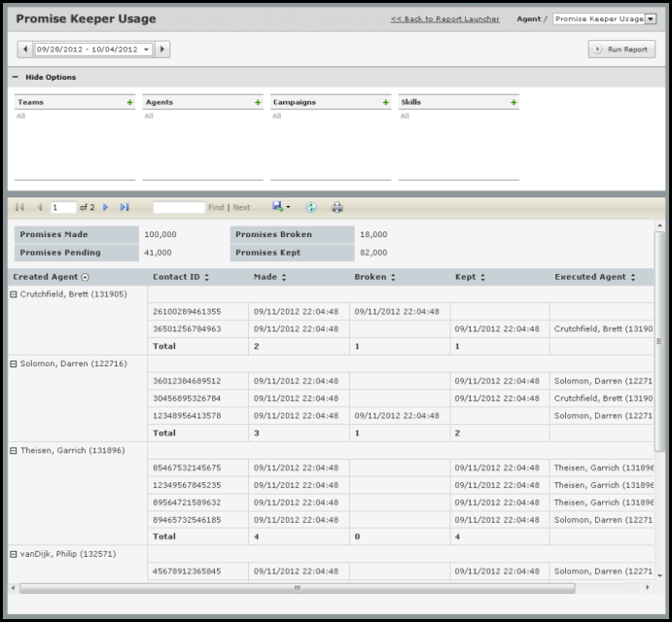
Task: Advance to next date range arrow
Action: pyautogui.click(x=162, y=49)
